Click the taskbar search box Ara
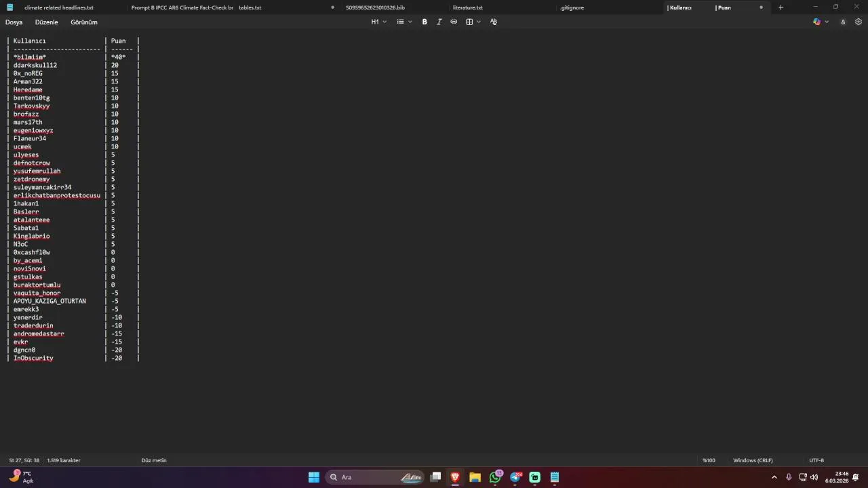This screenshot has width=868, height=488. pyautogui.click(x=374, y=477)
